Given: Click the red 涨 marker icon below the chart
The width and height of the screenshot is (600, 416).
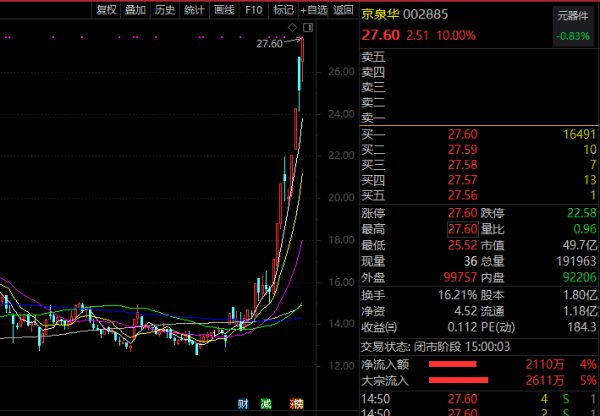Looking at the screenshot, I should click(296, 403).
